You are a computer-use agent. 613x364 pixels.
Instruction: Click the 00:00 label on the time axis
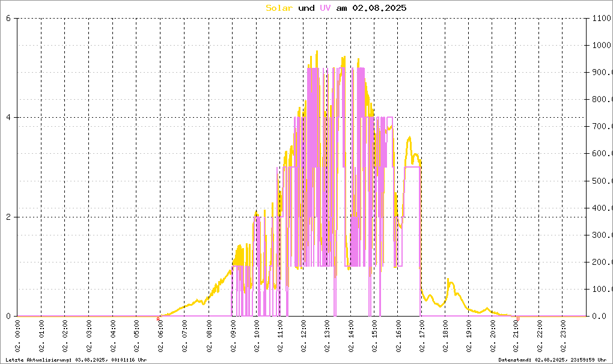tap(18, 337)
